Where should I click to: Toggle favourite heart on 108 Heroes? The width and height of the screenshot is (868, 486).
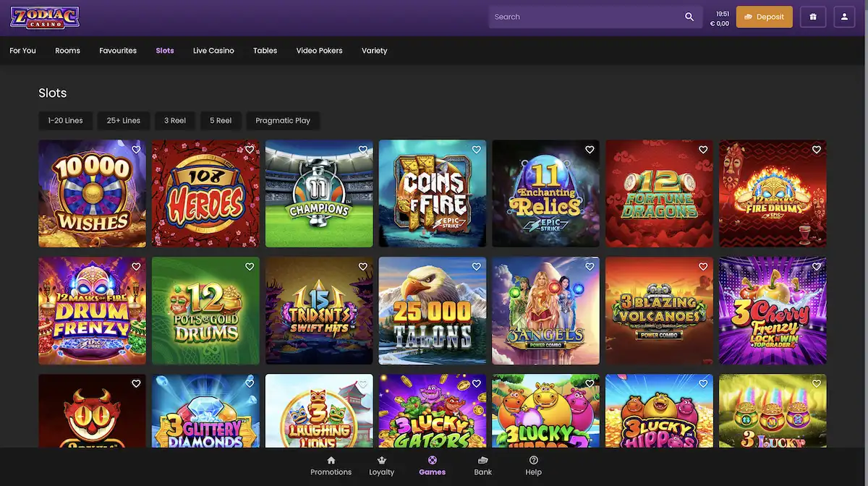[x=250, y=150]
